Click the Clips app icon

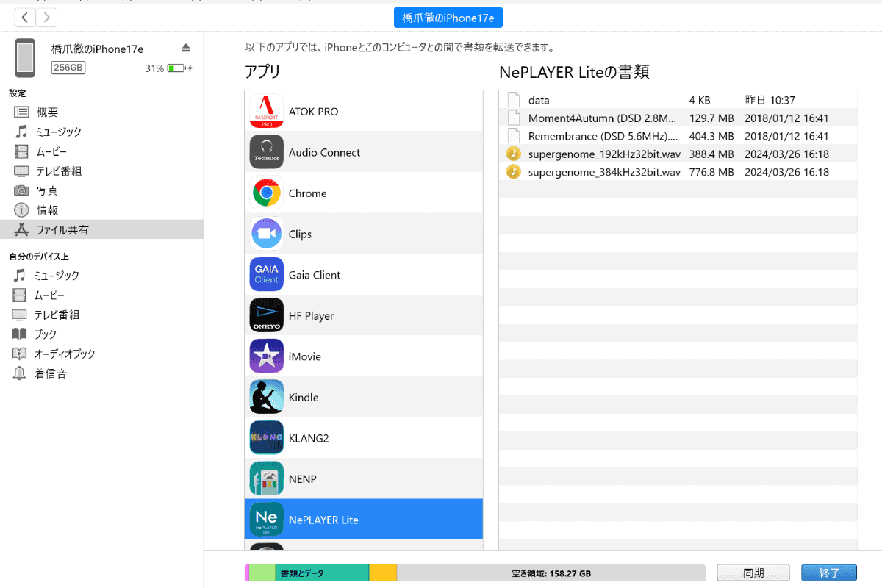pos(266,233)
